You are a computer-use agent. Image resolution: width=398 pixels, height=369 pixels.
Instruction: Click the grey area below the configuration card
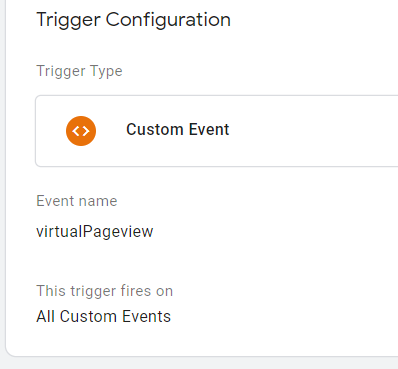[200, 363]
